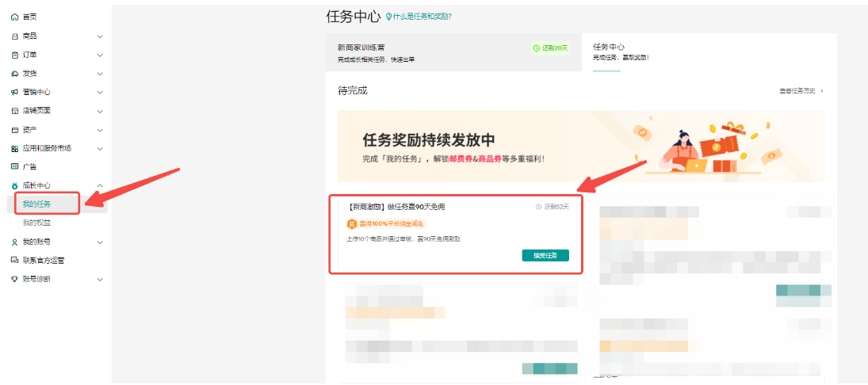This screenshot has width=868, height=385.
Task: Collapse the 成长中心 section chevron
Action: pos(100,185)
